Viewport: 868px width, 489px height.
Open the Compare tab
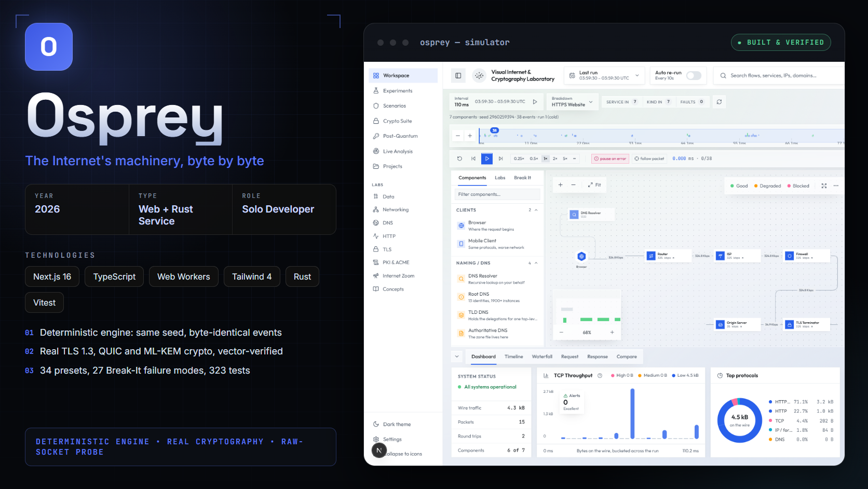[x=627, y=356]
